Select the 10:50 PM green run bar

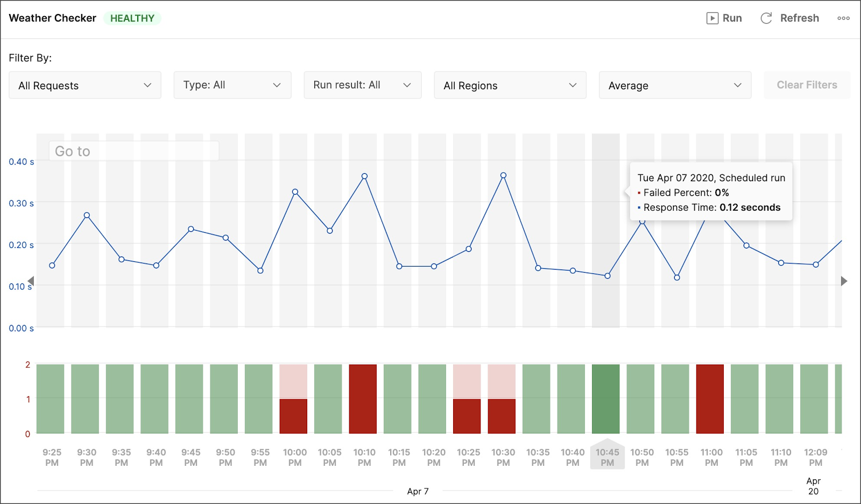click(640, 399)
